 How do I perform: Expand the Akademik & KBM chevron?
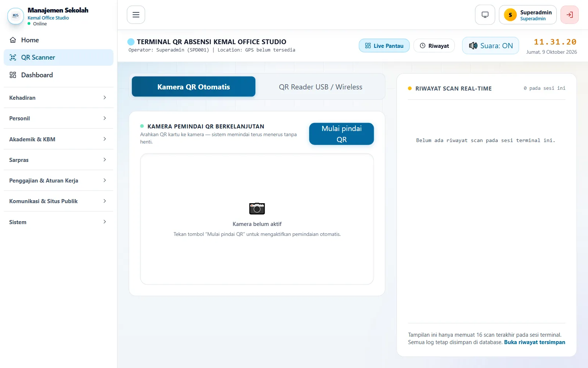point(105,139)
